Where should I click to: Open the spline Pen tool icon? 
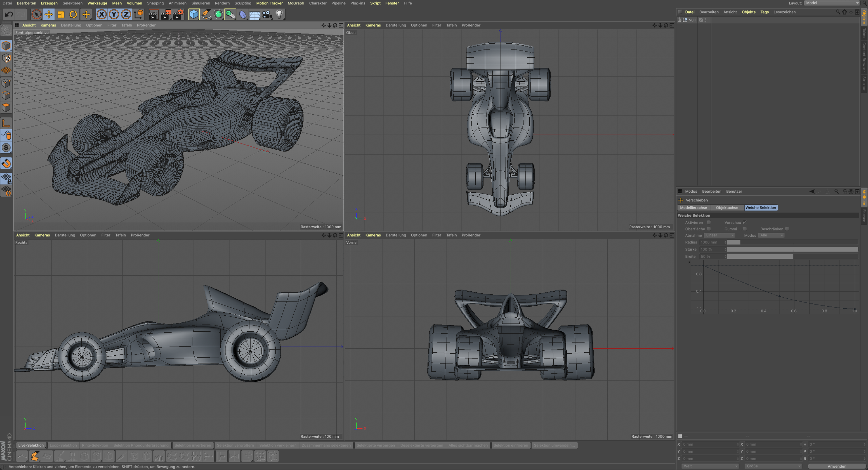tap(206, 14)
